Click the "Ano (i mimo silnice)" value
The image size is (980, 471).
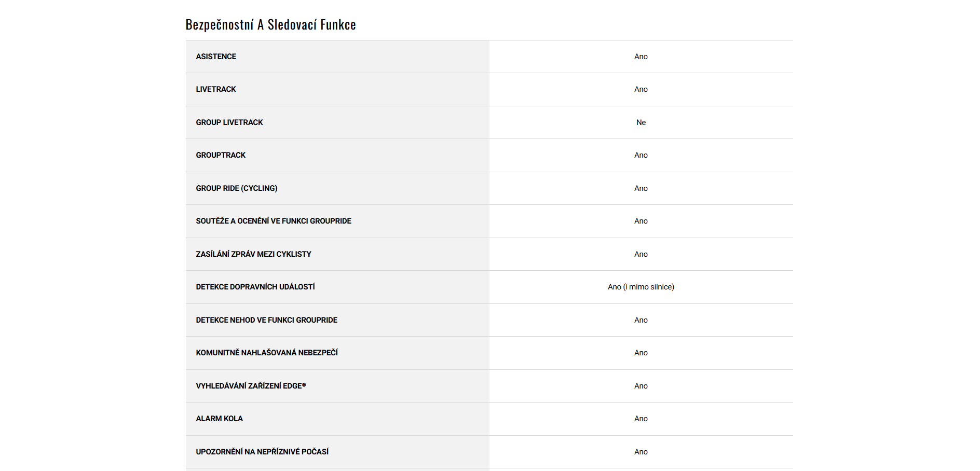coord(641,287)
